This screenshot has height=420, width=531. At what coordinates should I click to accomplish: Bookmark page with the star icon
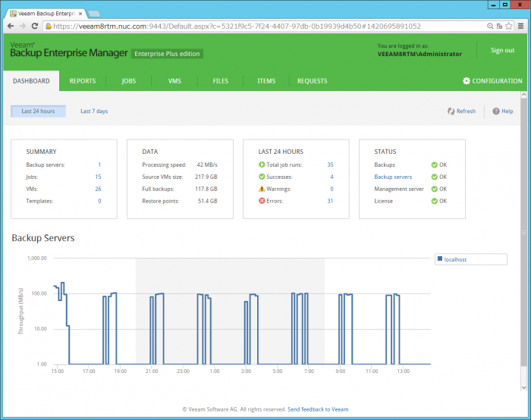(x=509, y=26)
